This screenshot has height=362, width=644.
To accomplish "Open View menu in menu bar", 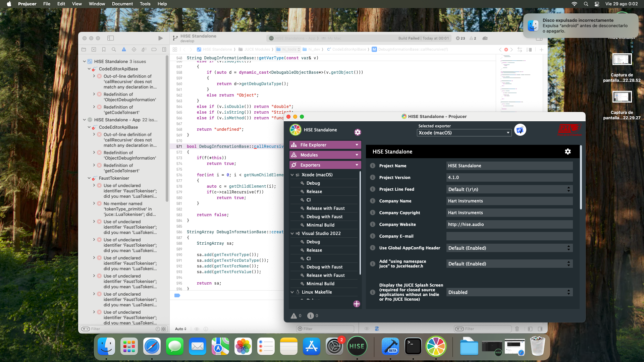I will click(77, 4).
